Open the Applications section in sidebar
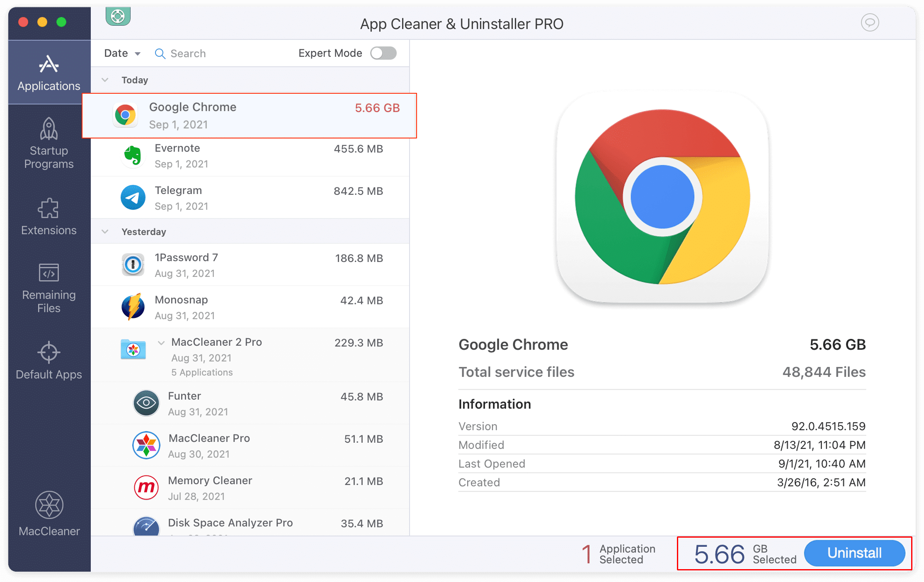Viewport: 924px width, 582px height. pos(49,73)
